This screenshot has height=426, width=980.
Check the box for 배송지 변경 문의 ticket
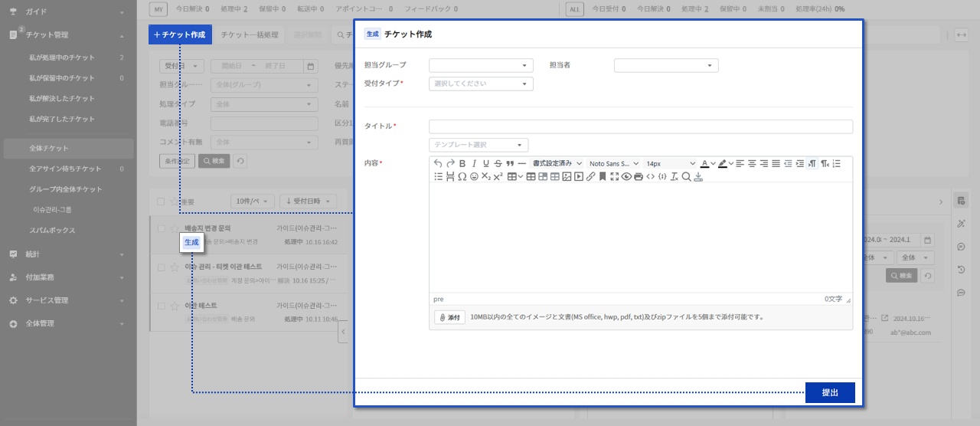(162, 228)
